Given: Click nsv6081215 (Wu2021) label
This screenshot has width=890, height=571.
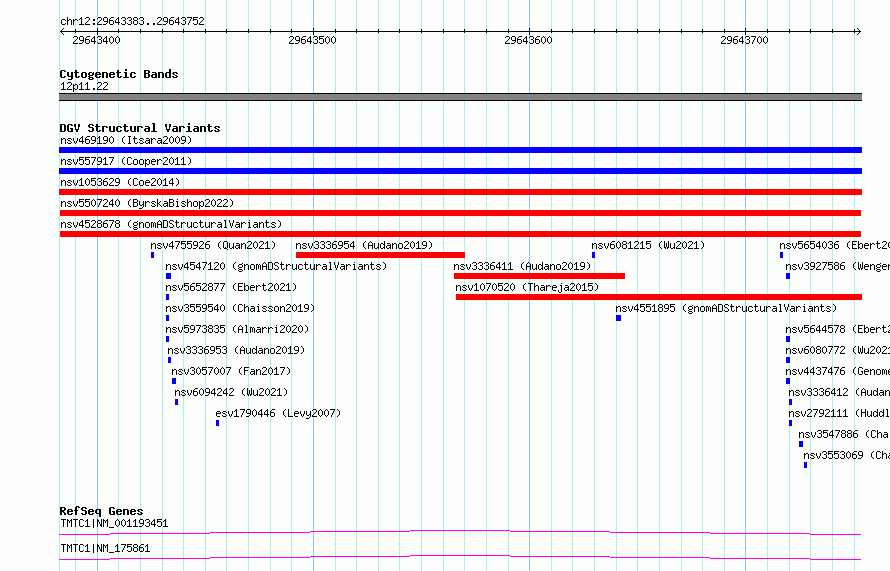Looking at the screenshot, I should click(648, 245).
